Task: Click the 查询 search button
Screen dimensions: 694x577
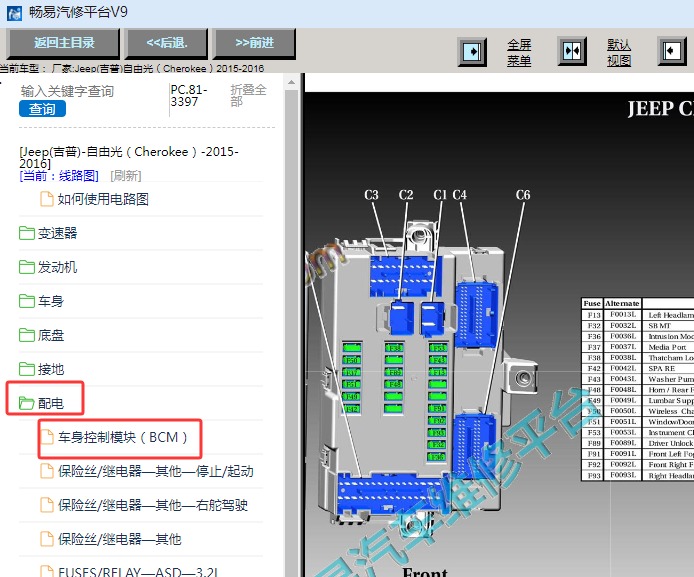Action: pyautogui.click(x=42, y=109)
